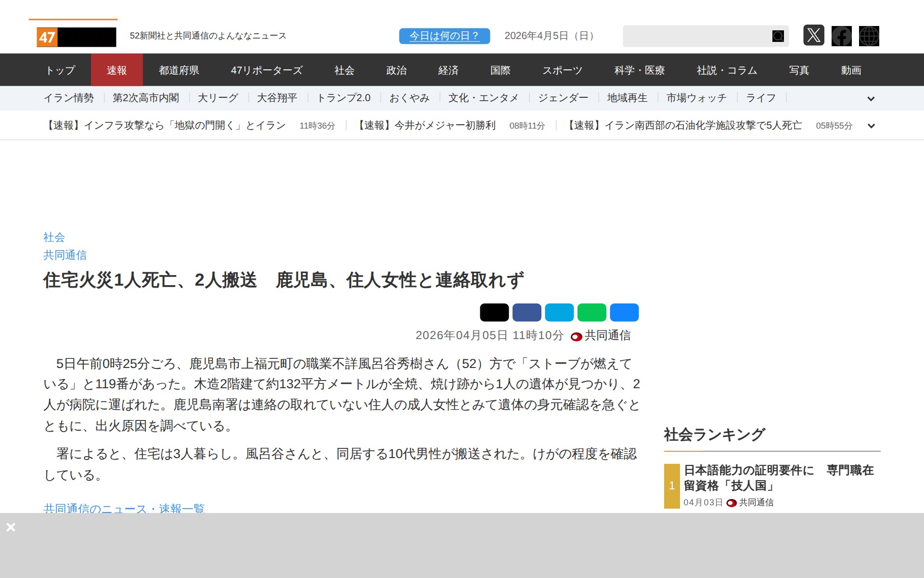Open the Facebook header icon

click(841, 36)
